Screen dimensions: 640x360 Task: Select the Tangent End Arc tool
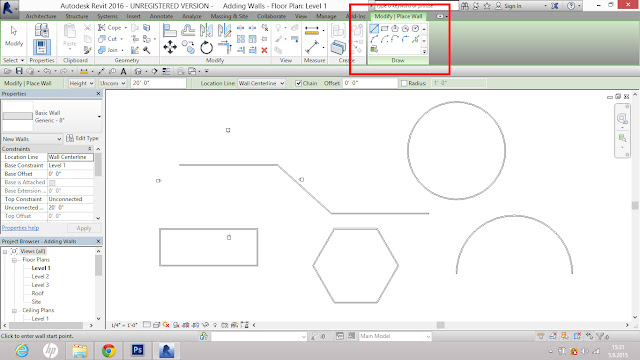coord(395,39)
